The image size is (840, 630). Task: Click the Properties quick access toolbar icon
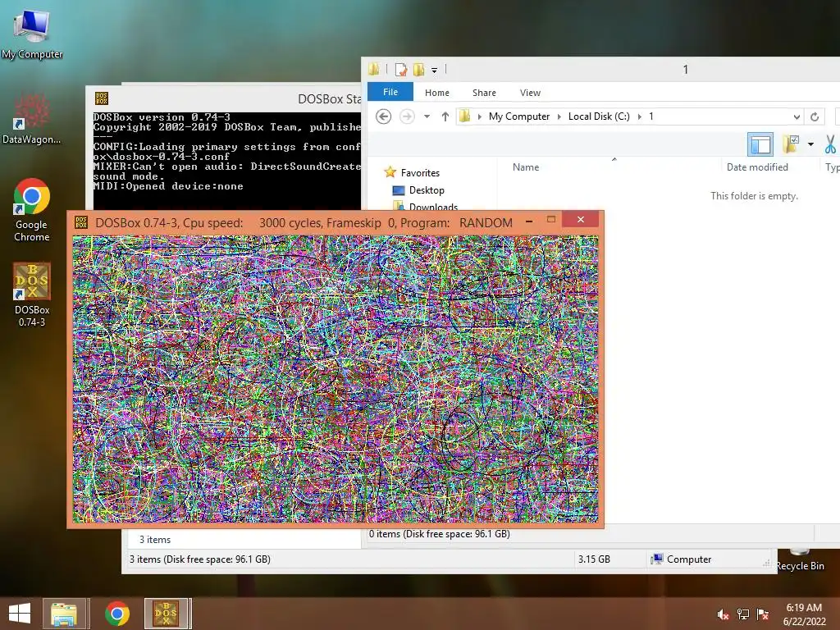(x=400, y=70)
